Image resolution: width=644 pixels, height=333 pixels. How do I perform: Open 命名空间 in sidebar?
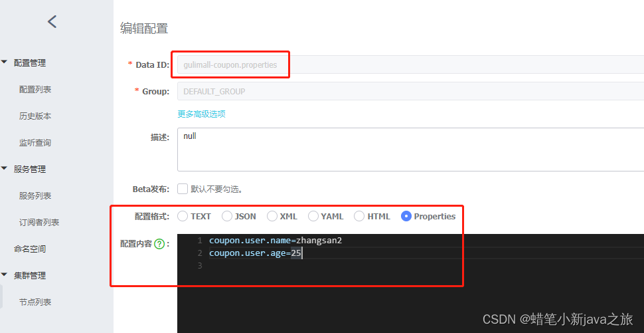30,249
